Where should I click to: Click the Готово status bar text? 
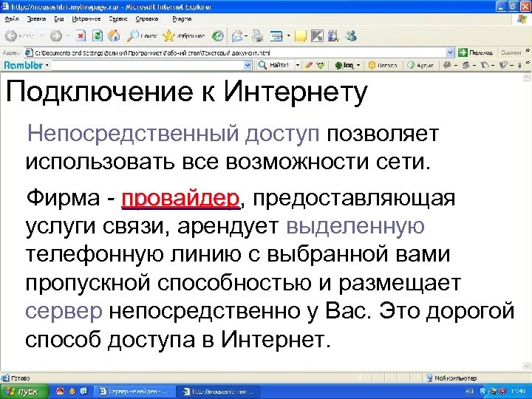click(x=21, y=378)
